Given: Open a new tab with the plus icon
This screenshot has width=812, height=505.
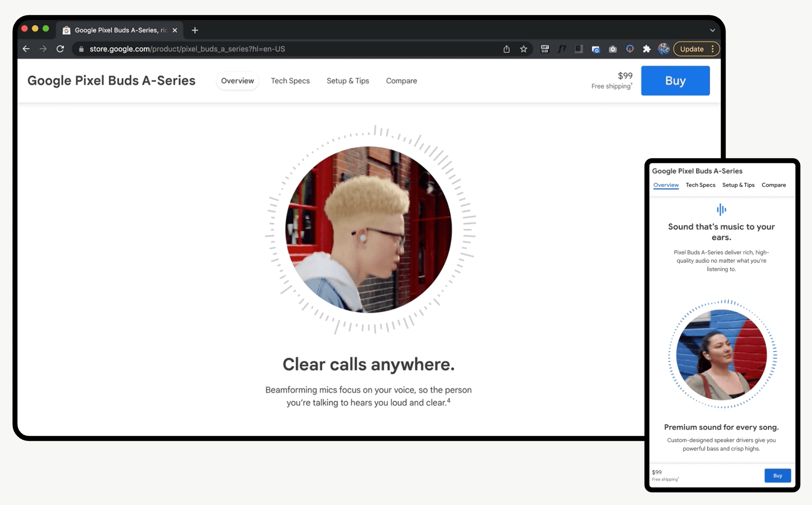Looking at the screenshot, I should [x=195, y=30].
